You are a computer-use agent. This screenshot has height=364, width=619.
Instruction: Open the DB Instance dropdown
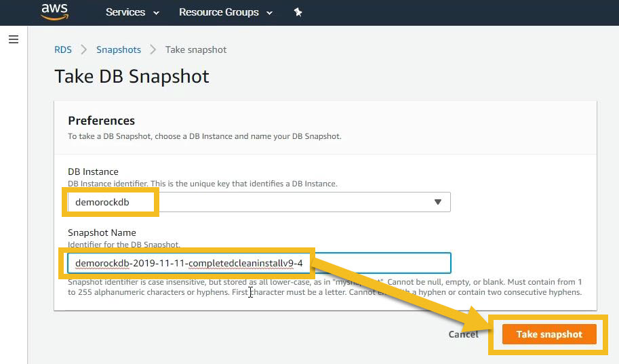[259, 202]
